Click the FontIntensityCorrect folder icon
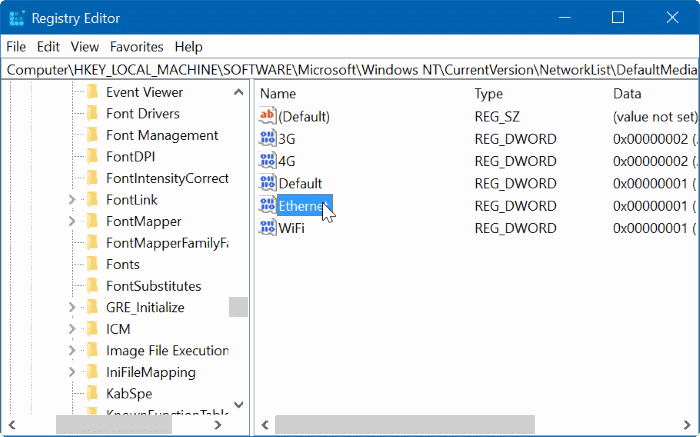This screenshot has width=700, height=437. tap(93, 178)
